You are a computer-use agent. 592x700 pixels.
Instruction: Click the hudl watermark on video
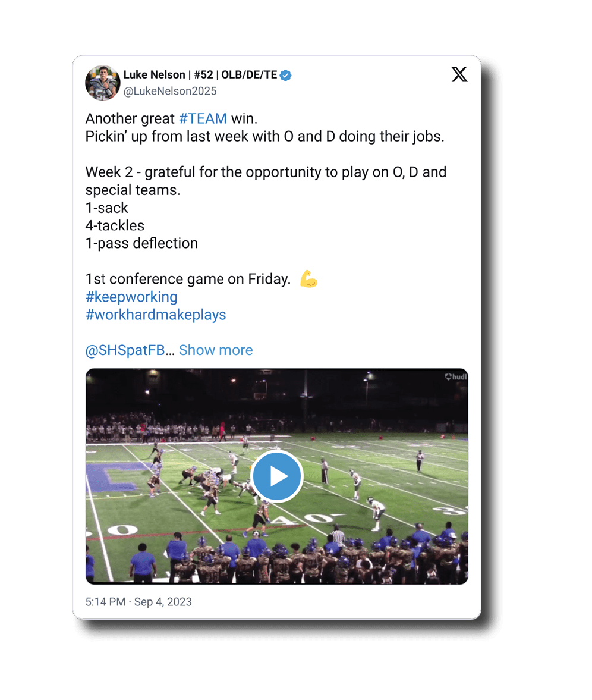pos(456,376)
